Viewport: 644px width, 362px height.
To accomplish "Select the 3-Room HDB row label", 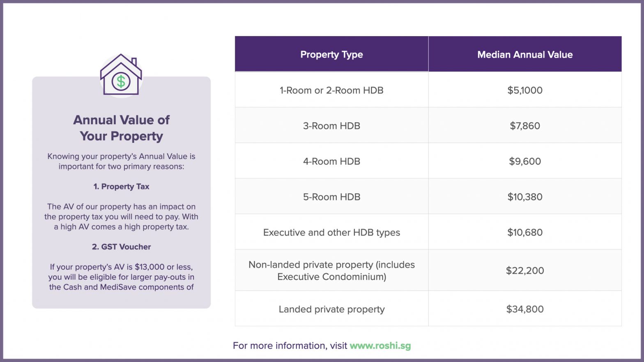I will pyautogui.click(x=331, y=126).
